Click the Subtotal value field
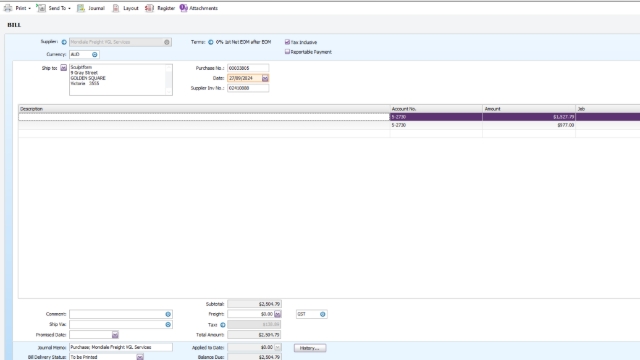Viewport: 640px width, 360px height. 254,304
